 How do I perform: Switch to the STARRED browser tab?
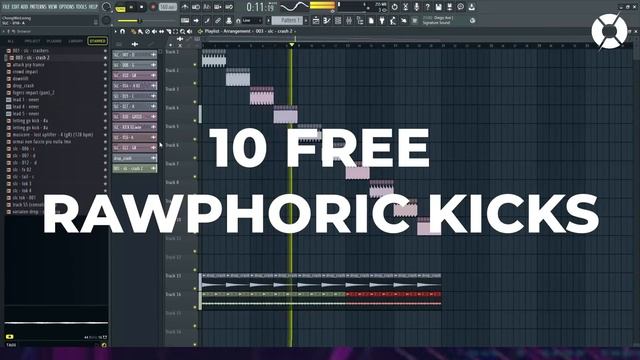pyautogui.click(x=98, y=41)
